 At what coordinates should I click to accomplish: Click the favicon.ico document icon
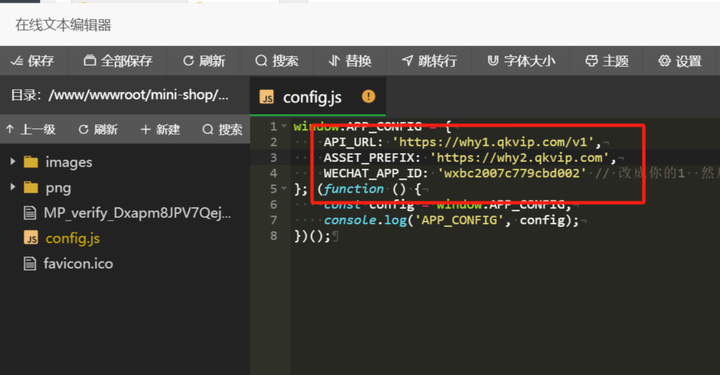pyautogui.click(x=30, y=263)
